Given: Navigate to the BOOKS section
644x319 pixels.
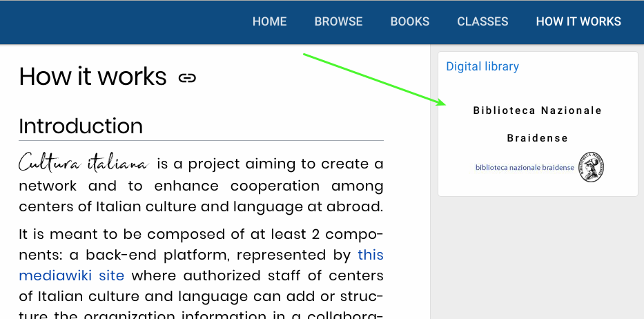Looking at the screenshot, I should pos(409,21).
